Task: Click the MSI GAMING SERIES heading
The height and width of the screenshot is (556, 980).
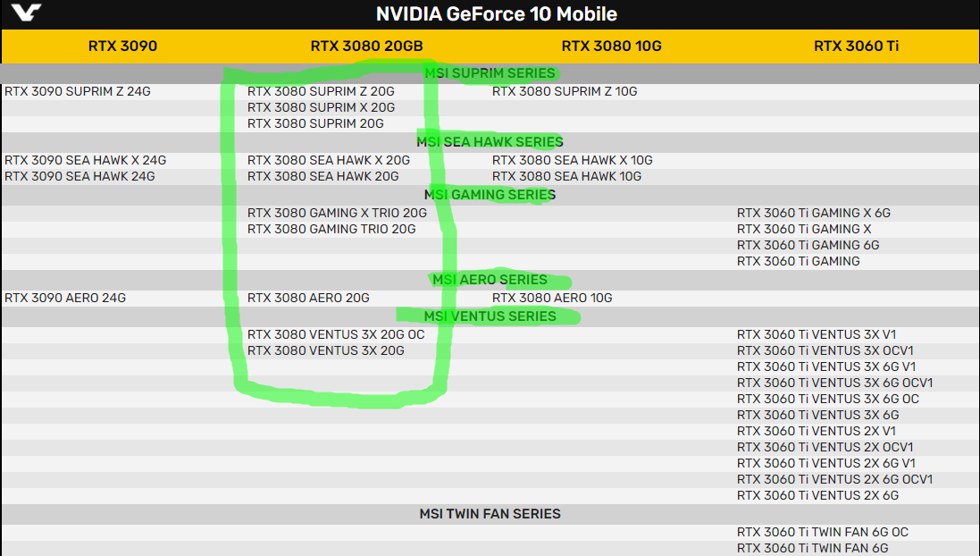Action: tap(490, 195)
